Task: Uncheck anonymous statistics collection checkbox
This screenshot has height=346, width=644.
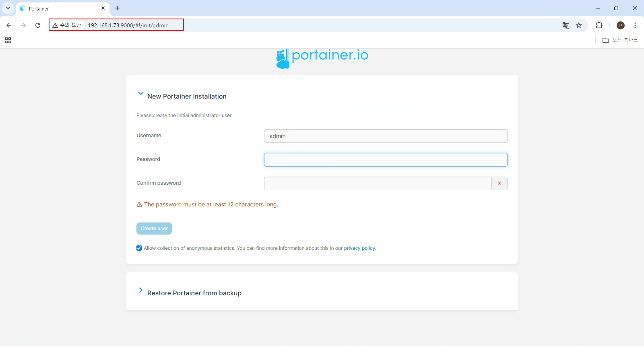Action: [x=139, y=248]
